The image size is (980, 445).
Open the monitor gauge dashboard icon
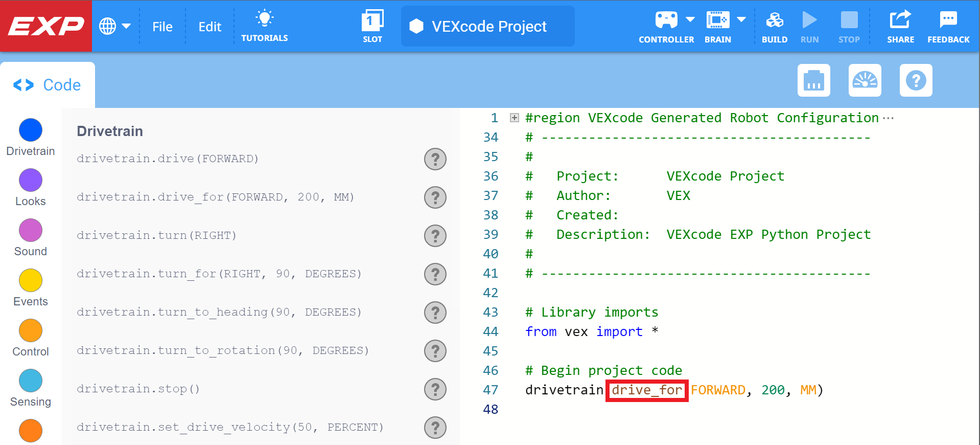tap(865, 80)
